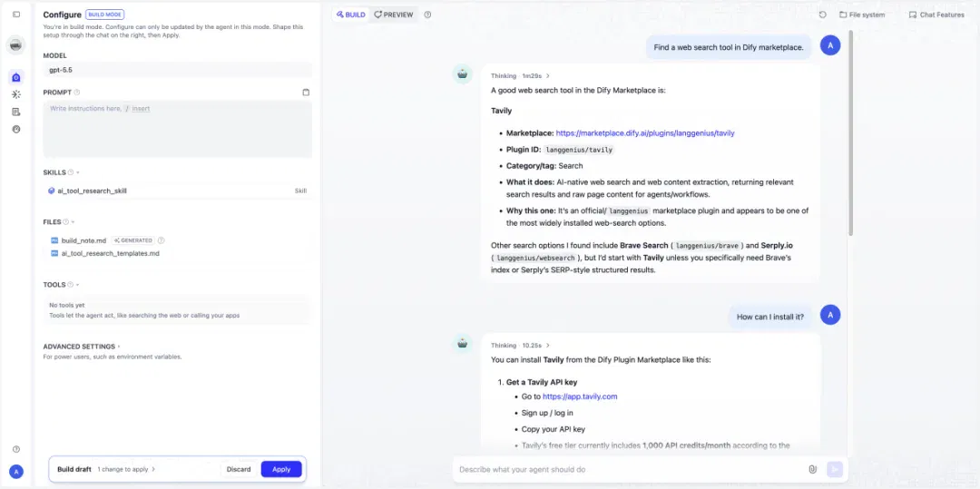
Task: Click the 'Get a Tavily API key' step heading
Action: click(541, 382)
